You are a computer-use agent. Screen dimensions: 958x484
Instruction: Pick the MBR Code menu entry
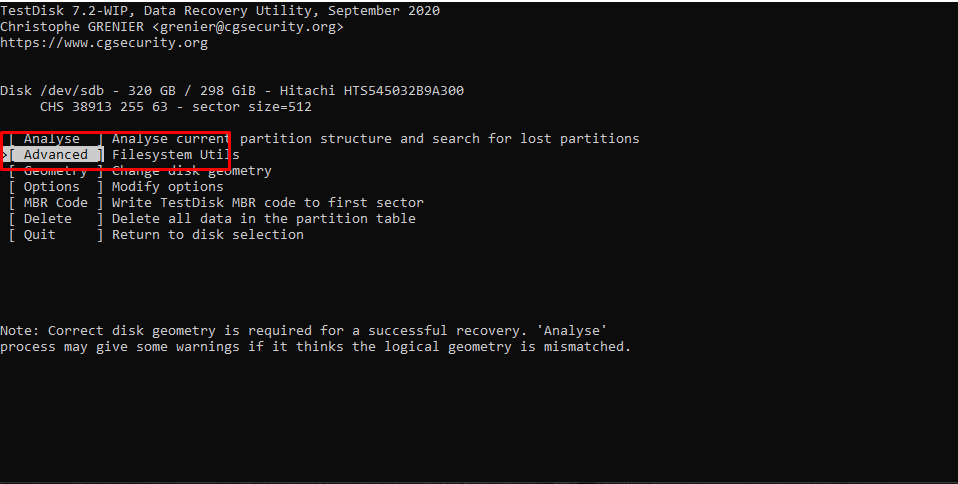[56, 203]
